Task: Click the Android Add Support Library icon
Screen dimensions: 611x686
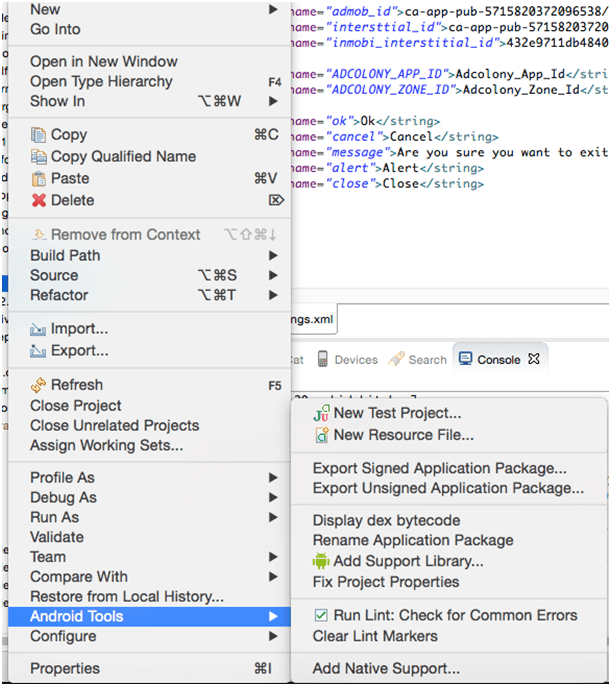Action: click(x=322, y=561)
